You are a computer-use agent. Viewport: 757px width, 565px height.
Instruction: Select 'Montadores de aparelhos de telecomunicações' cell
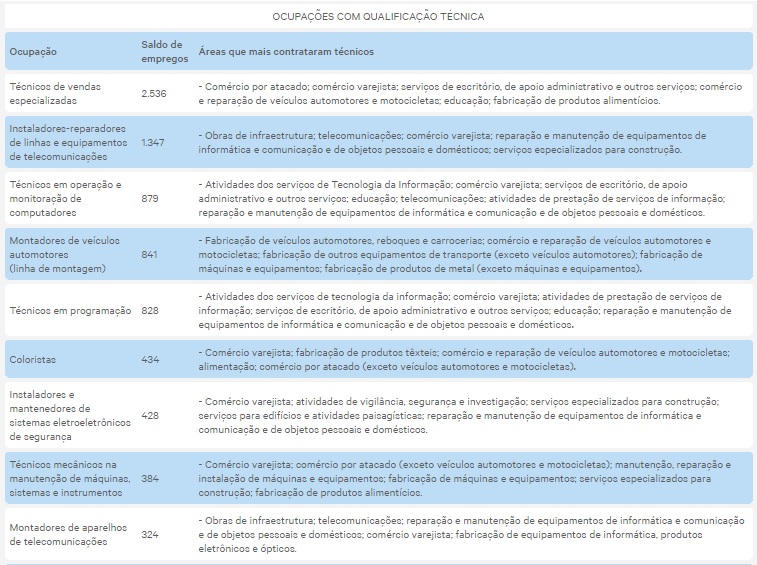[68, 535]
